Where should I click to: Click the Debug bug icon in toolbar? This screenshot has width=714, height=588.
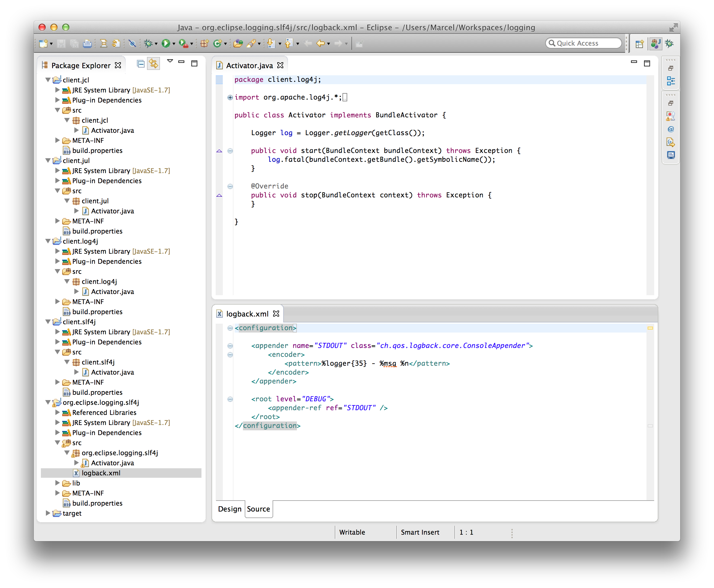pos(148,43)
